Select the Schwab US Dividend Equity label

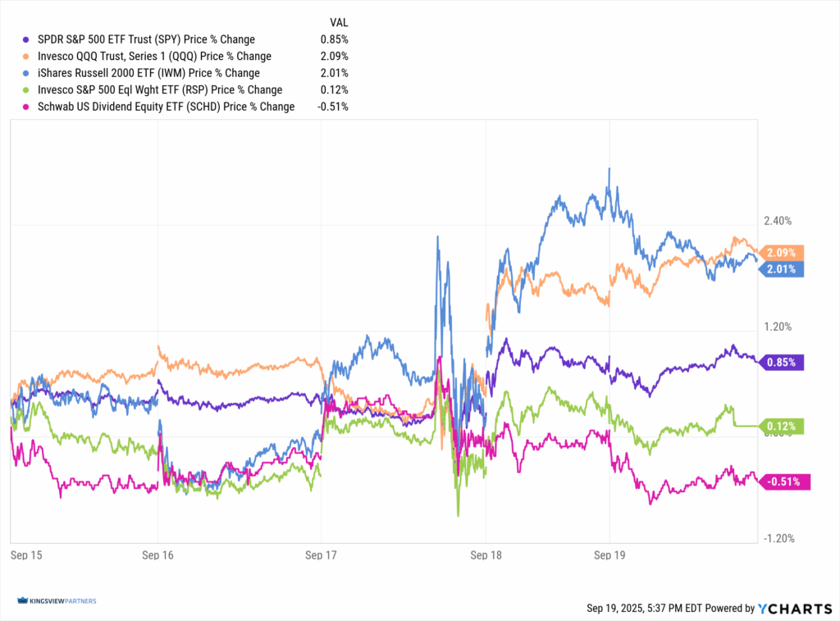pyautogui.click(x=166, y=107)
